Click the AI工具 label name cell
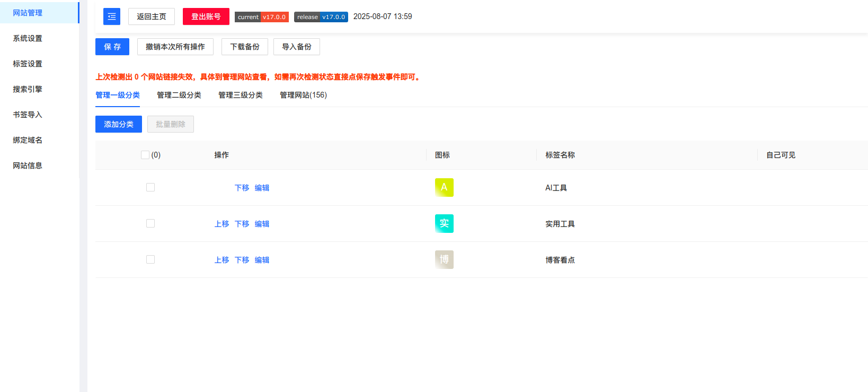This screenshot has height=392, width=868. (x=556, y=188)
